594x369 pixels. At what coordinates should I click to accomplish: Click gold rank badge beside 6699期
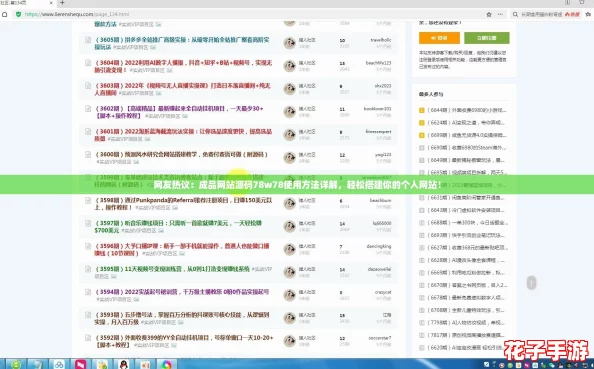[422, 135]
